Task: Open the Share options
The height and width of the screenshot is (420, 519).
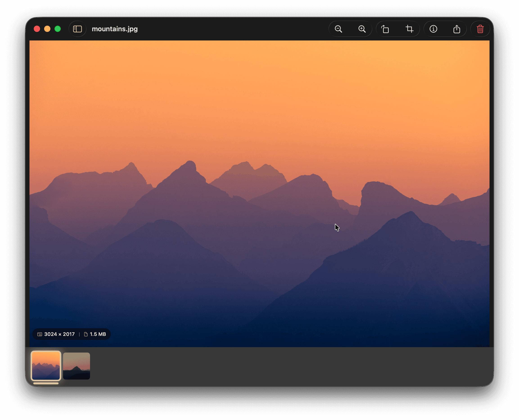Action: click(457, 29)
